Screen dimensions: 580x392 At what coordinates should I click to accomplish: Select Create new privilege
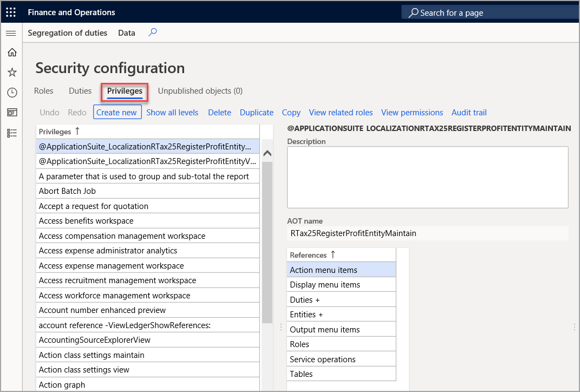117,112
